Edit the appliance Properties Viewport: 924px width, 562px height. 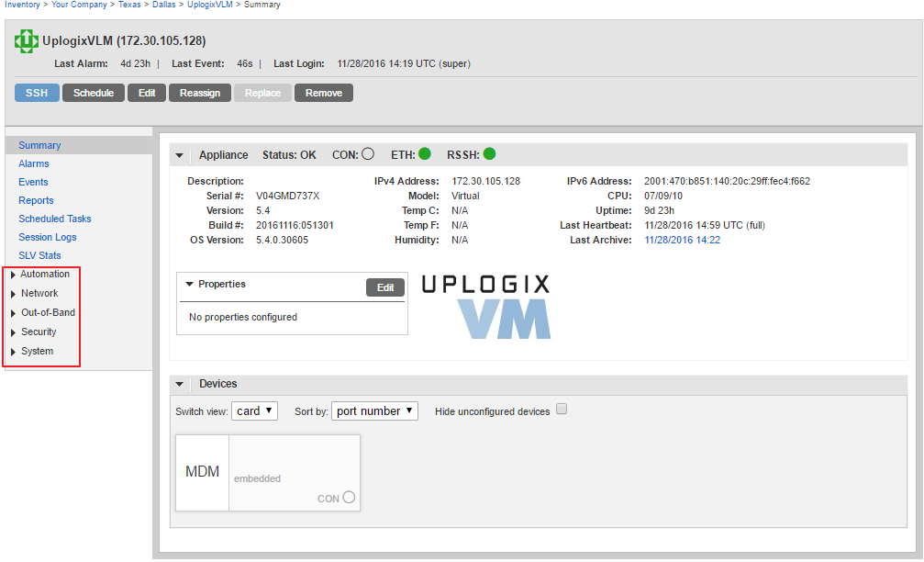click(x=384, y=287)
